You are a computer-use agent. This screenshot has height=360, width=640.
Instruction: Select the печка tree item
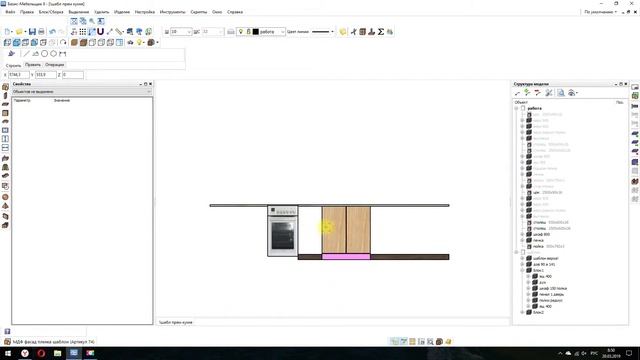pos(538,240)
